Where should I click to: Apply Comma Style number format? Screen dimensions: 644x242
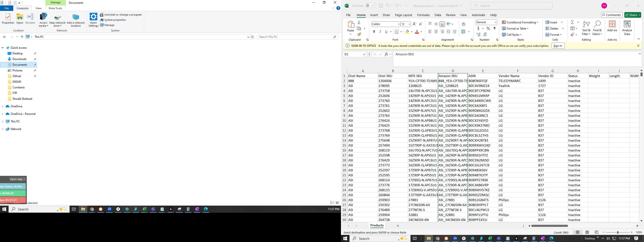[494, 28]
